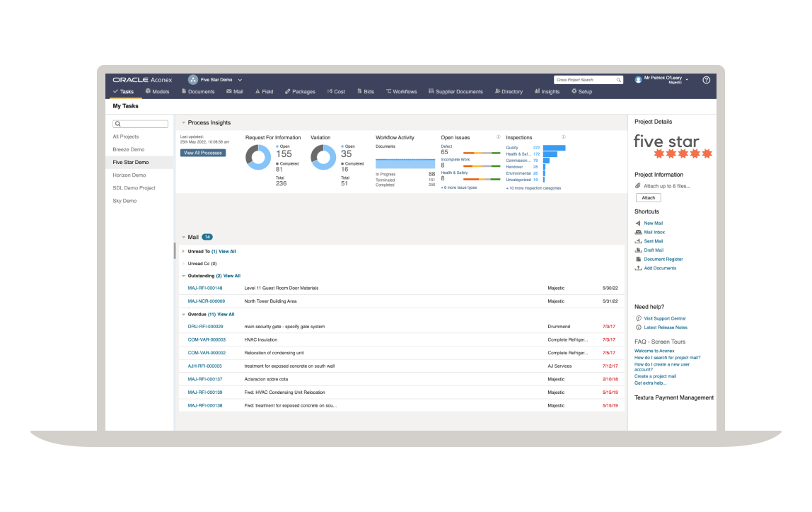Image resolution: width=812 pixels, height=512 pixels.
Task: Open mail DRU-RFI-000029
Action: coord(205,327)
